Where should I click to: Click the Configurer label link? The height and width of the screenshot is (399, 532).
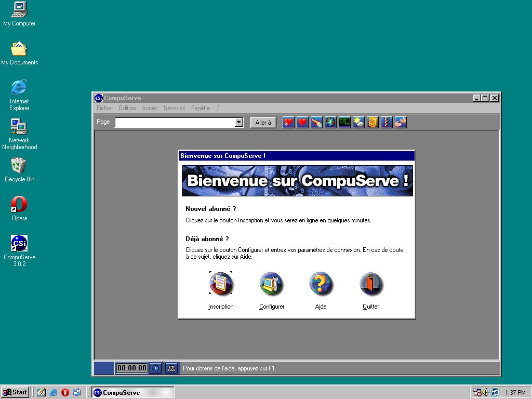tap(272, 307)
